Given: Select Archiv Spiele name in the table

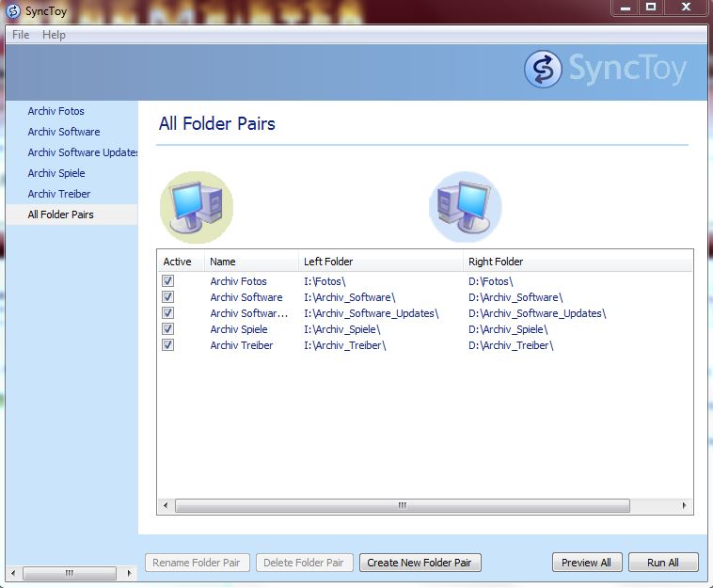Looking at the screenshot, I should pyautogui.click(x=239, y=328).
